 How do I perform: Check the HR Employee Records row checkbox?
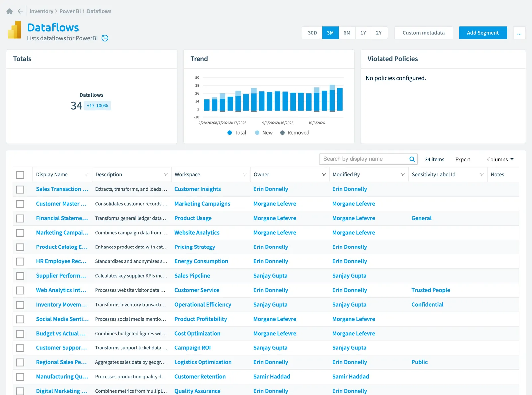[x=20, y=261]
